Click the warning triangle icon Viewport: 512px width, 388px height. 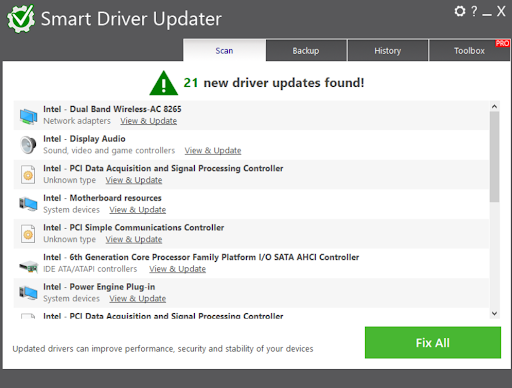coord(163,83)
